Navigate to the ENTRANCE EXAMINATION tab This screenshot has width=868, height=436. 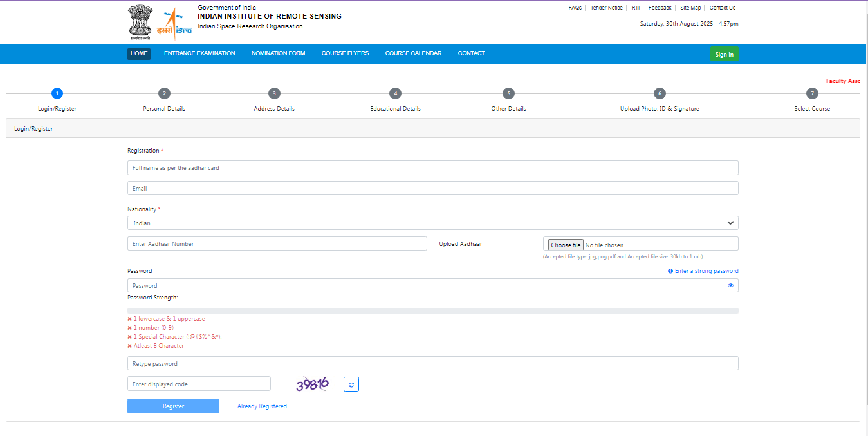point(199,53)
